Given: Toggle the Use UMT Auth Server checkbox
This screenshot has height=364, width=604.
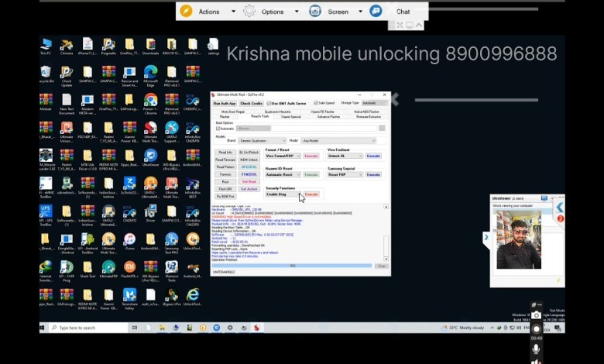Looking at the screenshot, I should point(269,103).
